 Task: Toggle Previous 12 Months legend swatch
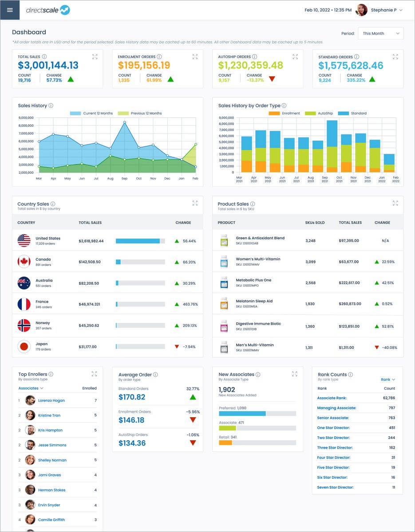(x=123, y=113)
